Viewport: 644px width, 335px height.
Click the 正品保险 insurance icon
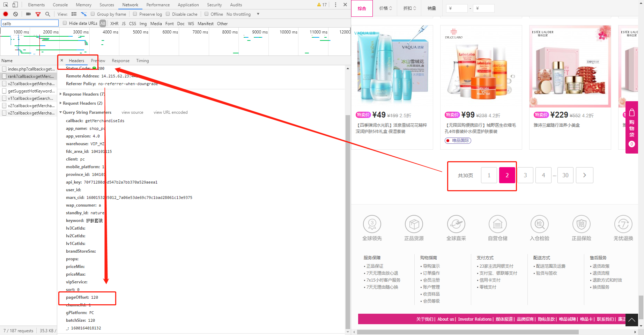click(x=582, y=224)
